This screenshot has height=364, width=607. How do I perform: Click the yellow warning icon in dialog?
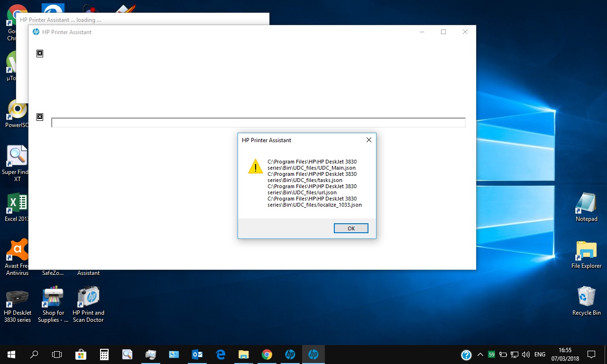[256, 166]
